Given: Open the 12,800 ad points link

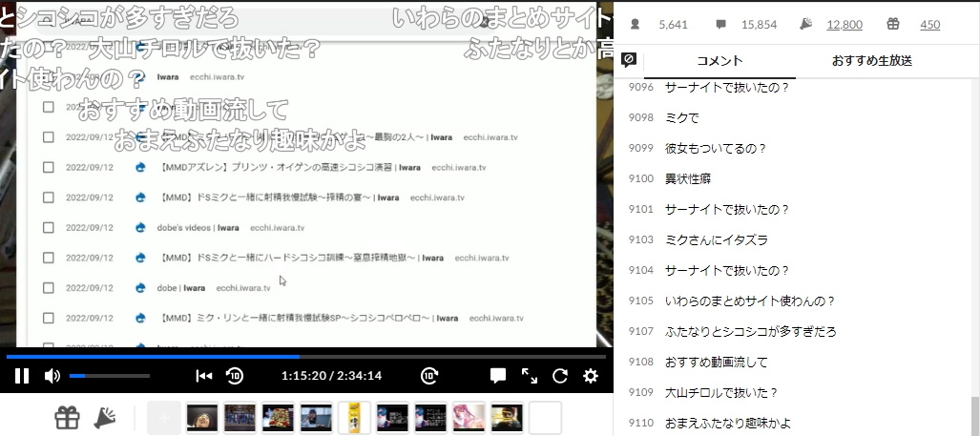Looking at the screenshot, I should (844, 25).
